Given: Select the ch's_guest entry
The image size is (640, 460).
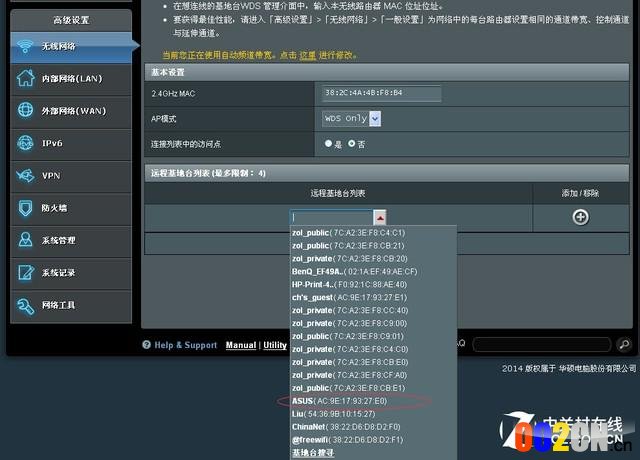Looking at the screenshot, I should tap(349, 298).
